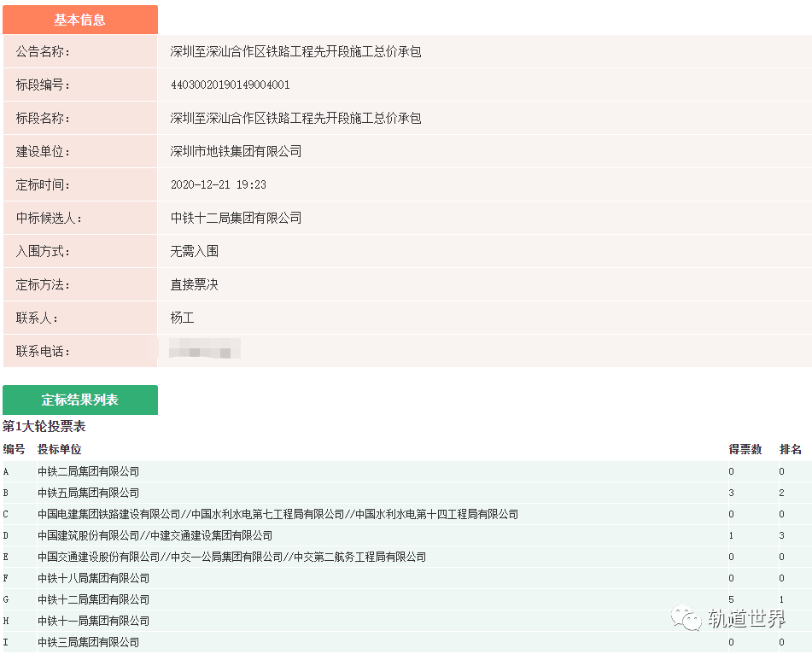Click the 得票数 column header
This screenshot has width=812, height=654.
pyautogui.click(x=745, y=449)
